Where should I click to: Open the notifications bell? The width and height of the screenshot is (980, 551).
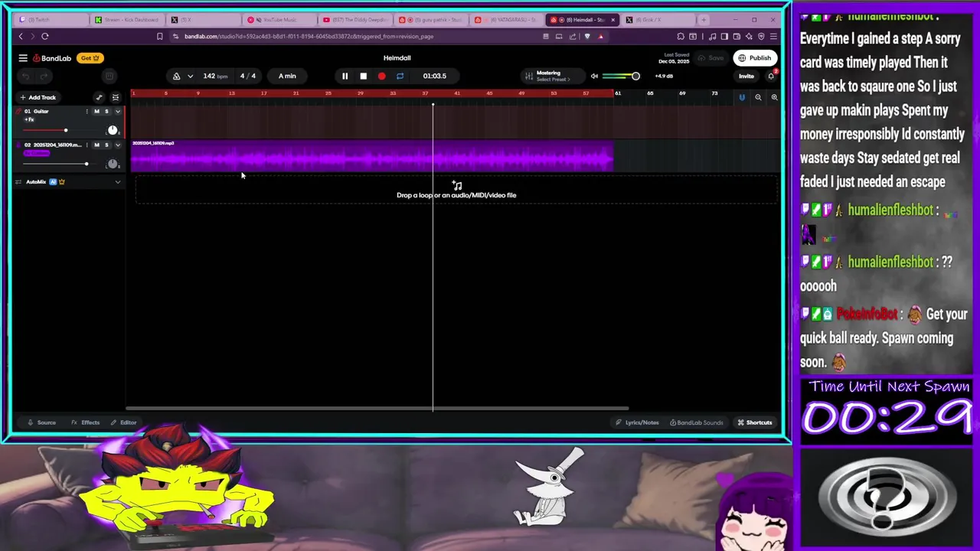click(x=771, y=76)
